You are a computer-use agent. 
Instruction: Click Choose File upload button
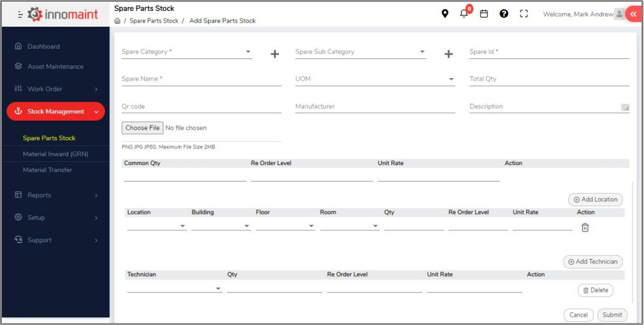pyautogui.click(x=142, y=128)
